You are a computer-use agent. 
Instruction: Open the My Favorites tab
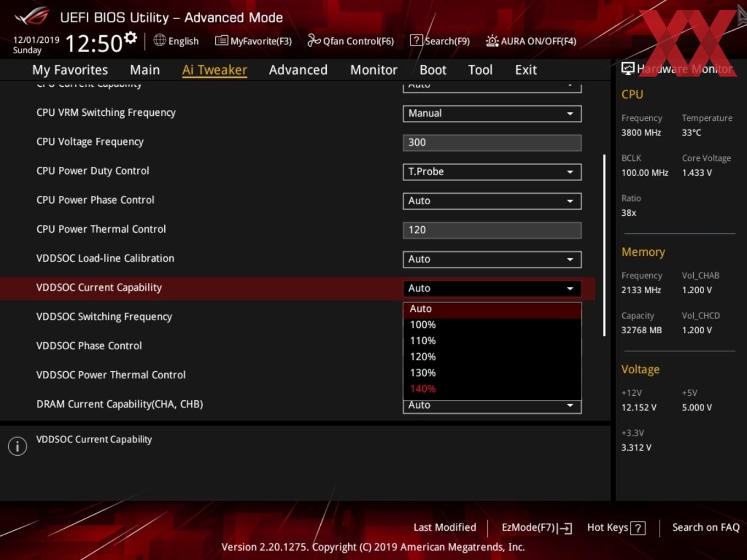coord(70,70)
